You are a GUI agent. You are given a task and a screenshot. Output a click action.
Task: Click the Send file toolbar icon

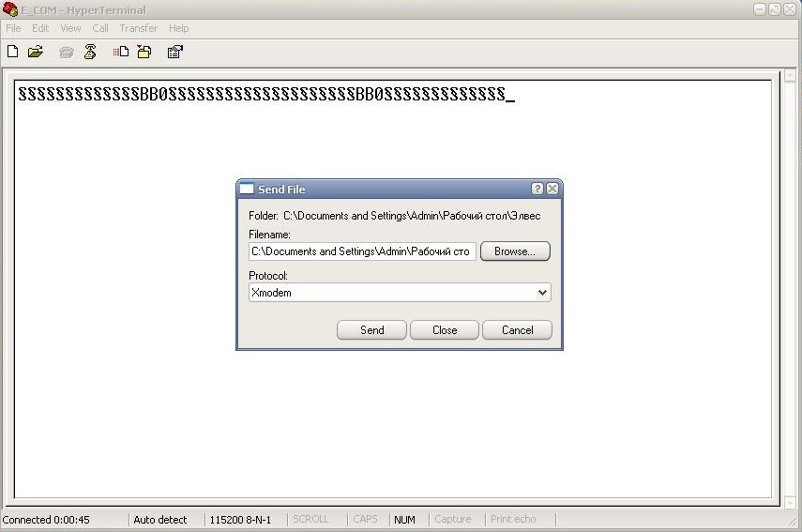point(121,53)
